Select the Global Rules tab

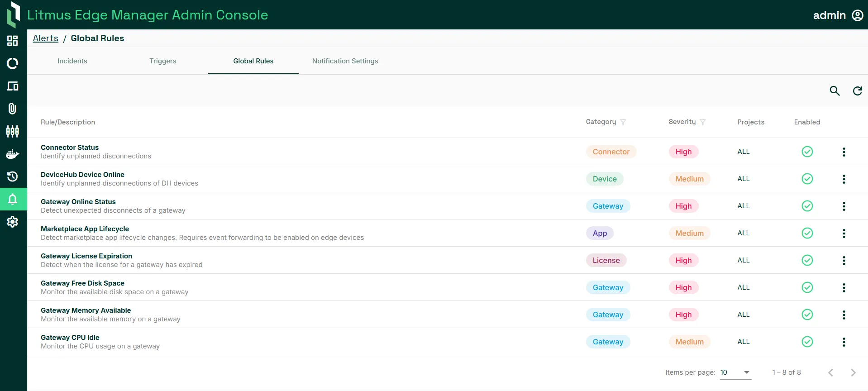tap(253, 61)
